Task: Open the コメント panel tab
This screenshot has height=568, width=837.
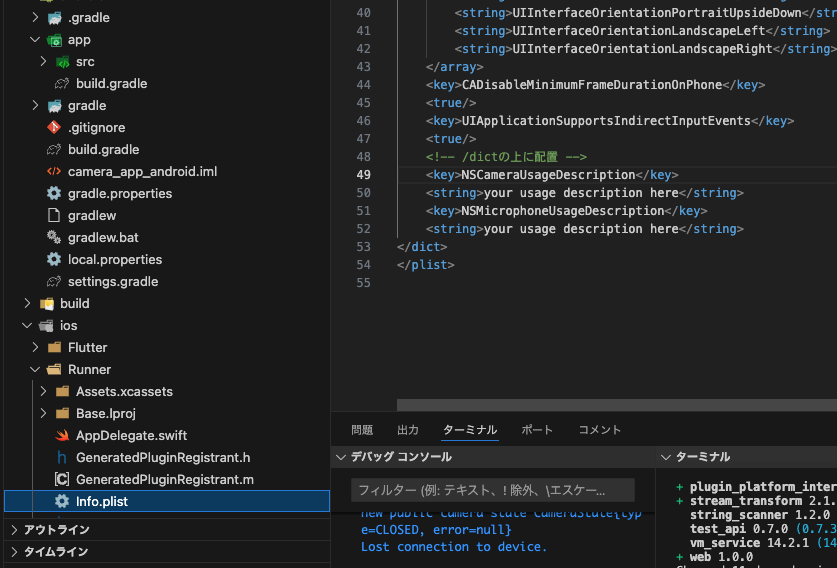Action: click(x=599, y=430)
